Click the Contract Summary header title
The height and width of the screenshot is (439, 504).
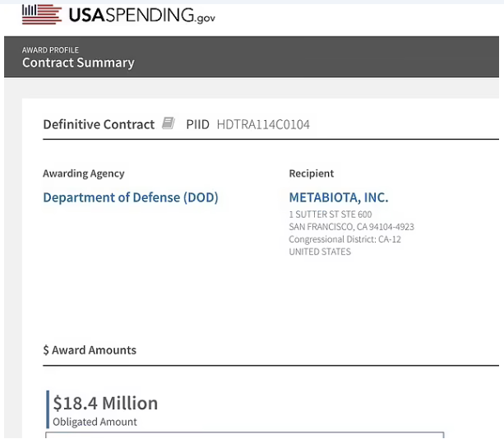pyautogui.click(x=78, y=62)
